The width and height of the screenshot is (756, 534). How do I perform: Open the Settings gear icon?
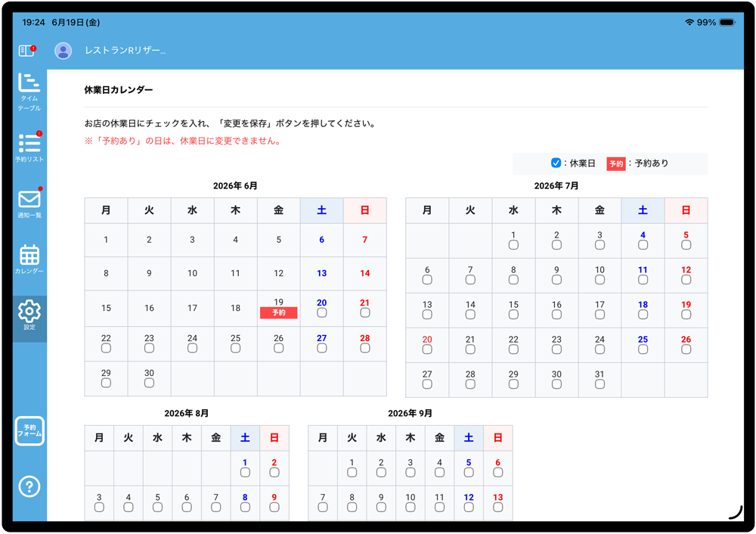pos(29,315)
